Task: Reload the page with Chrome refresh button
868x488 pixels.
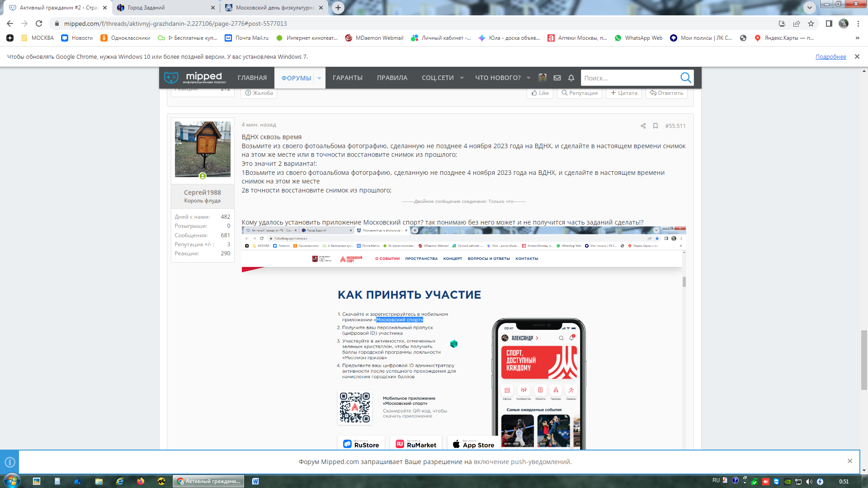Action: pos(39,23)
